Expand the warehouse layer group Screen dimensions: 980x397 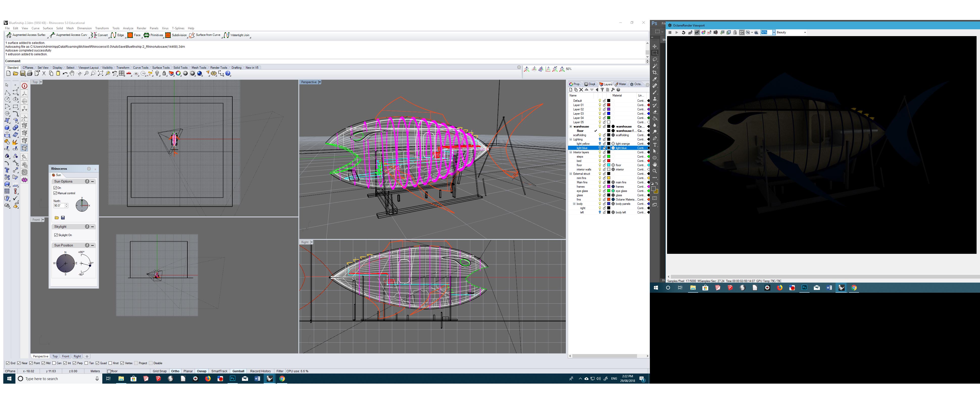571,127
